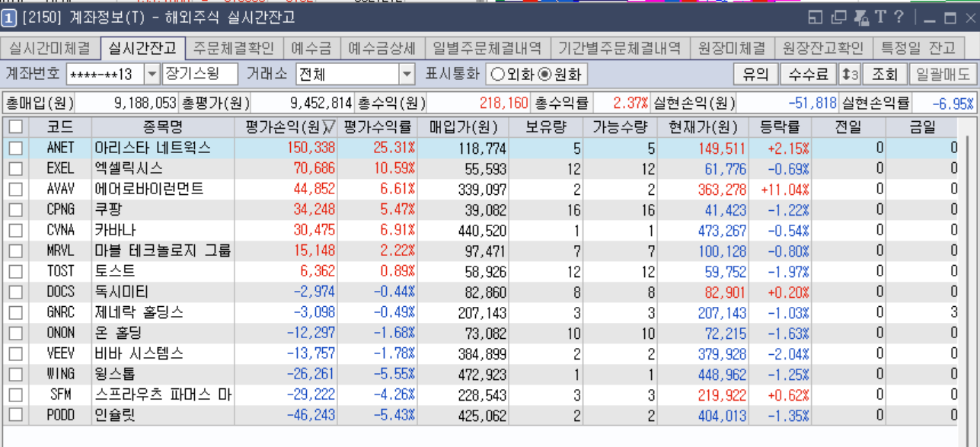Viewport: 980px width, 447px height.
Task: Expand the 거래소 exchange dropdown
Action: (407, 75)
